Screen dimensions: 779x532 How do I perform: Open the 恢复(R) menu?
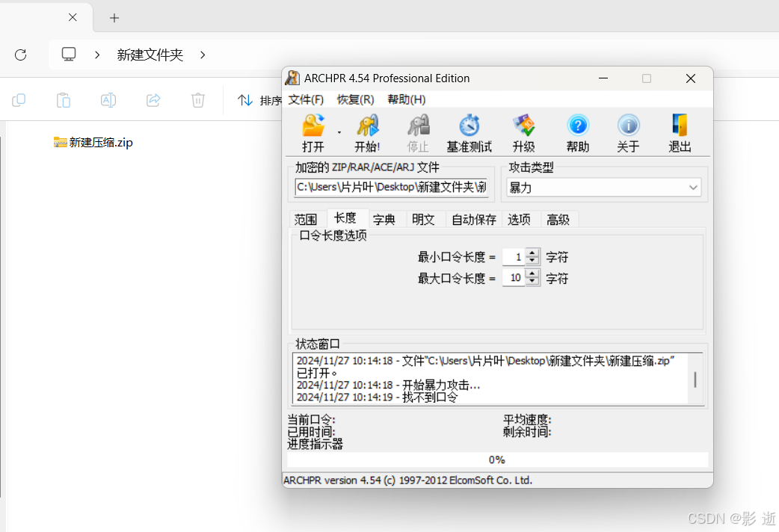(355, 100)
